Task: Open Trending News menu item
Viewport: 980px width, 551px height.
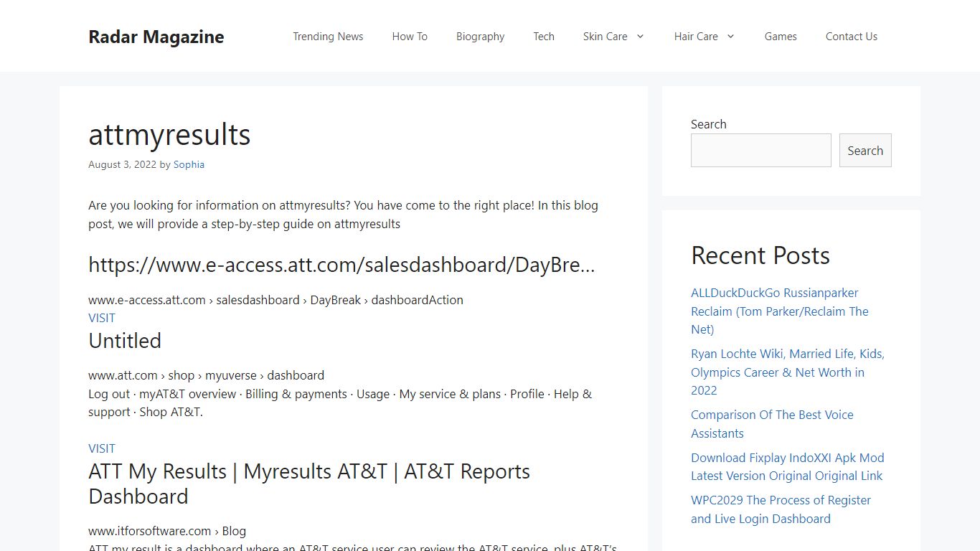Action: pos(328,37)
